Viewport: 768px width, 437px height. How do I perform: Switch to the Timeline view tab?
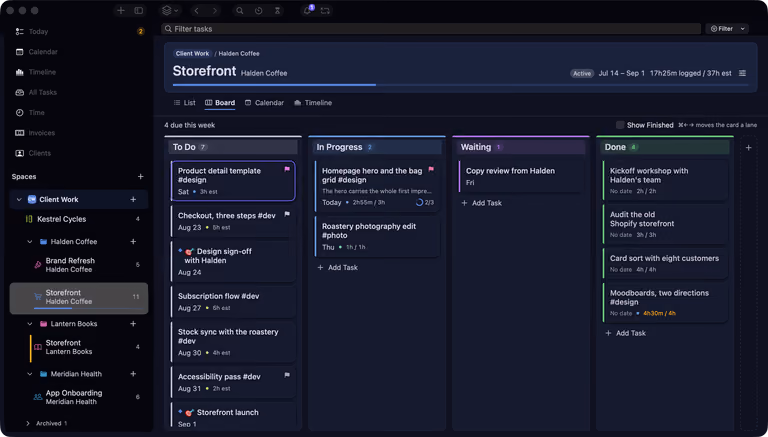coord(313,103)
